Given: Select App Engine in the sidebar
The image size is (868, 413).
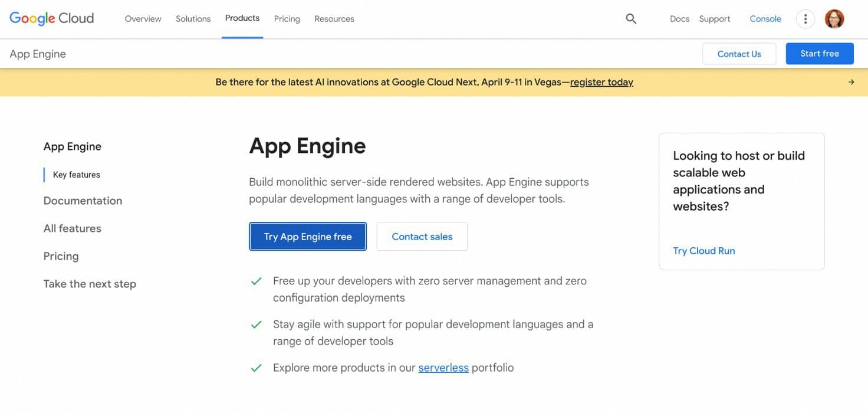Looking at the screenshot, I should 73,146.
